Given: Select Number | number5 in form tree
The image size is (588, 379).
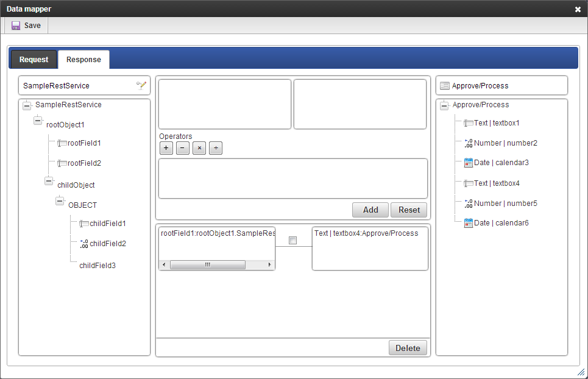Looking at the screenshot, I should tap(506, 204).
